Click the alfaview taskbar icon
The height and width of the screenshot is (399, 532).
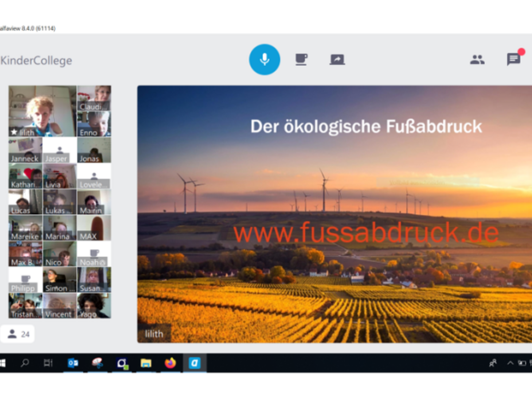coord(195,364)
